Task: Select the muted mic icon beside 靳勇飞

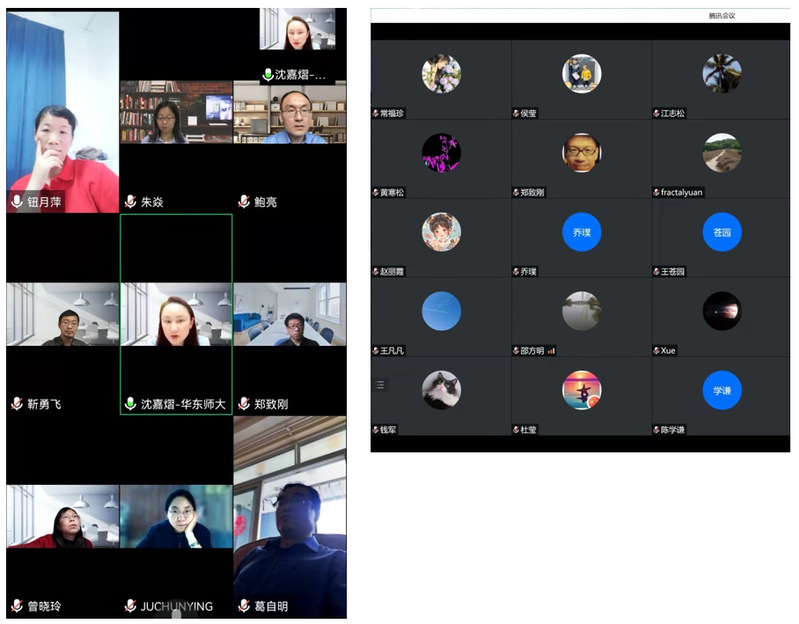Action: [x=17, y=404]
